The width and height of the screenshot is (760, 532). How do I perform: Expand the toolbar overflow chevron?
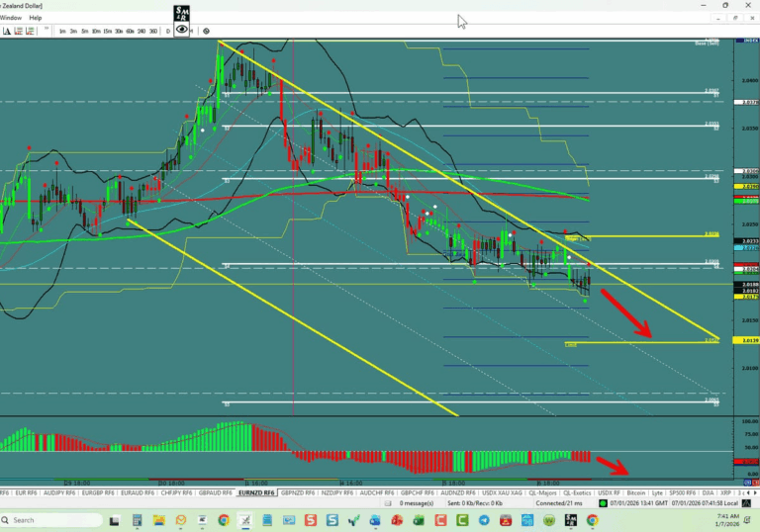47,29
